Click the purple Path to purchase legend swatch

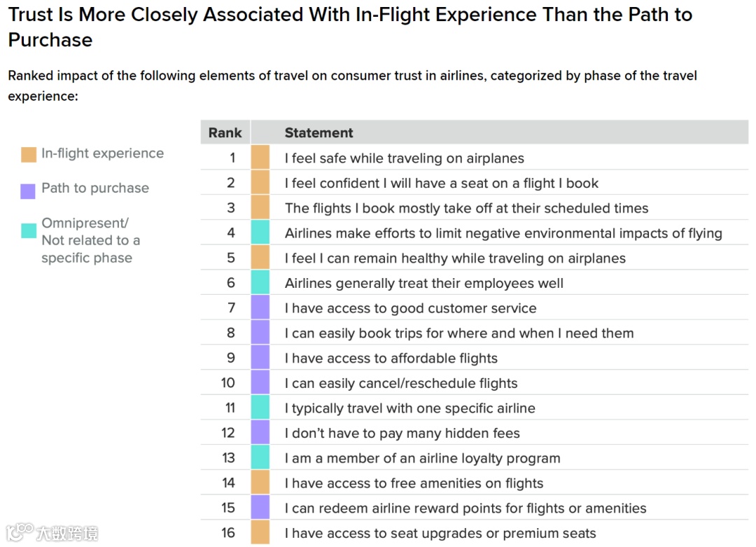(28, 189)
